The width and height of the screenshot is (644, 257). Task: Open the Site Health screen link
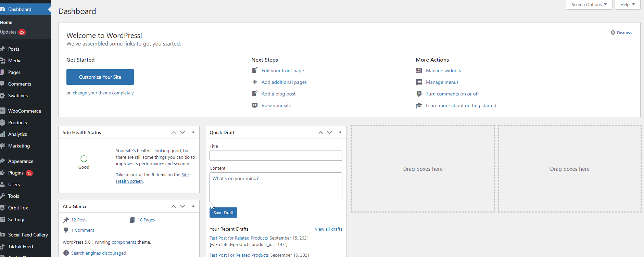(152, 178)
